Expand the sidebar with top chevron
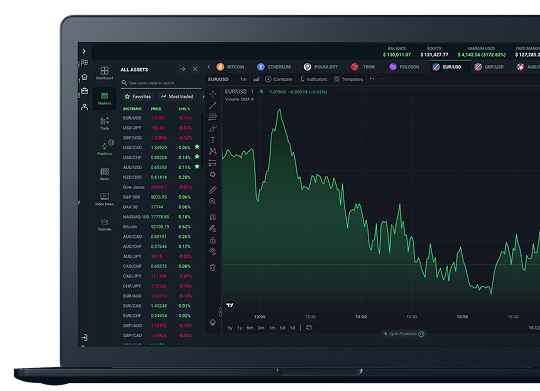540x391 pixels. [x=84, y=51]
